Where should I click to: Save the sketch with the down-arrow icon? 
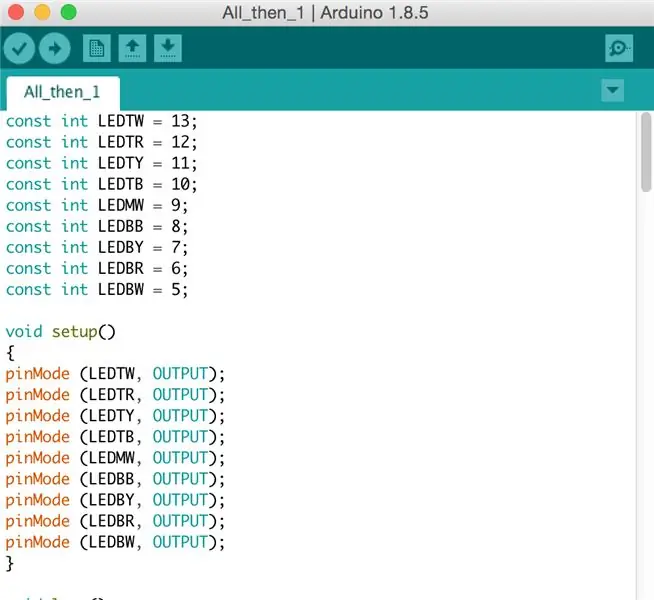pos(168,48)
